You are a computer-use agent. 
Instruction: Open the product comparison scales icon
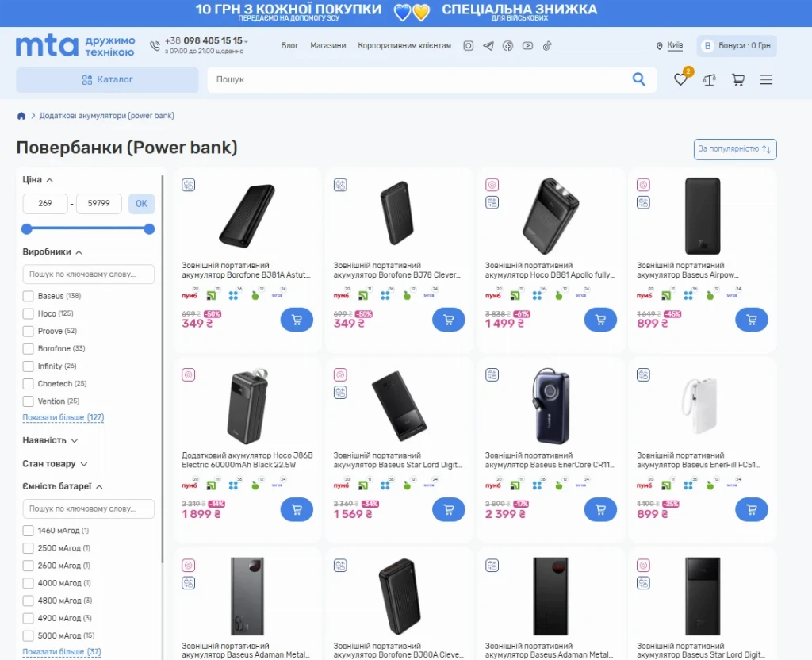[710, 80]
